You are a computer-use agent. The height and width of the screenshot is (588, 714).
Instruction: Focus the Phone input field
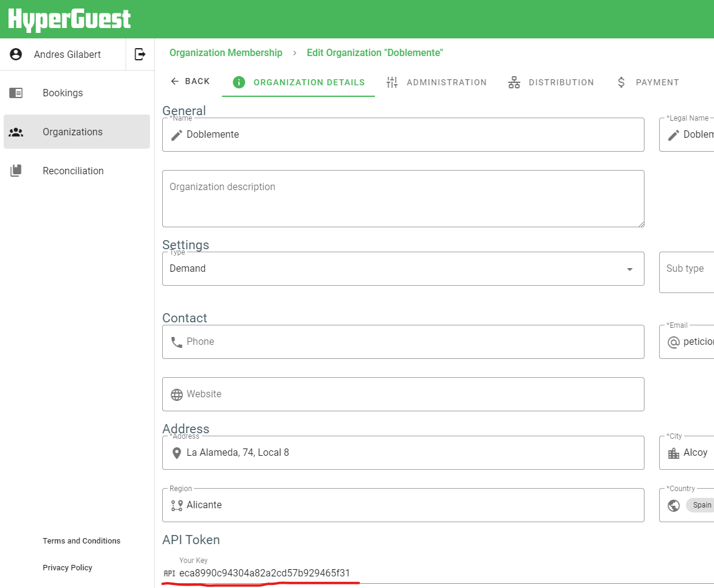pyautogui.click(x=403, y=342)
